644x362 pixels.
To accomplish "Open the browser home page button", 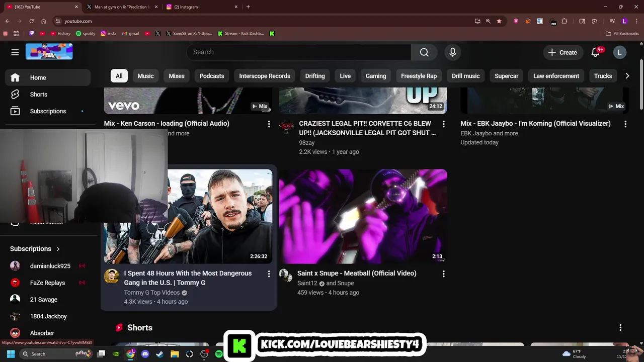I will (x=43, y=21).
